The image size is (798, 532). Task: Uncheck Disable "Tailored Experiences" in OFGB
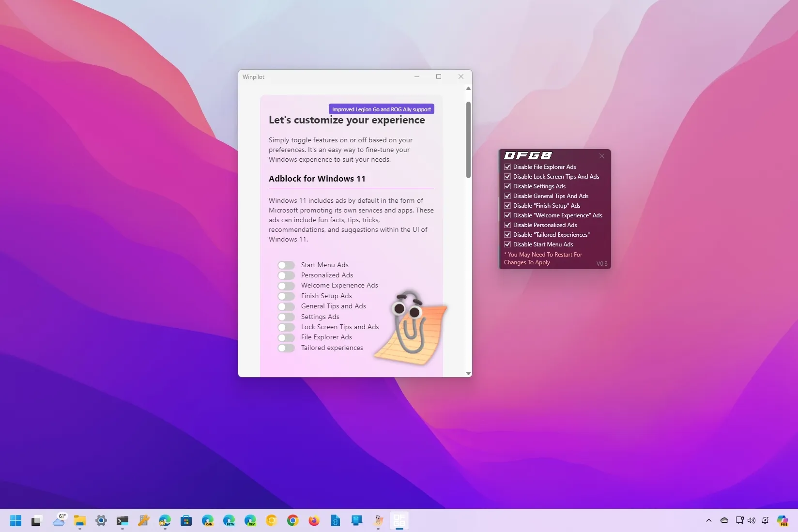pos(507,235)
